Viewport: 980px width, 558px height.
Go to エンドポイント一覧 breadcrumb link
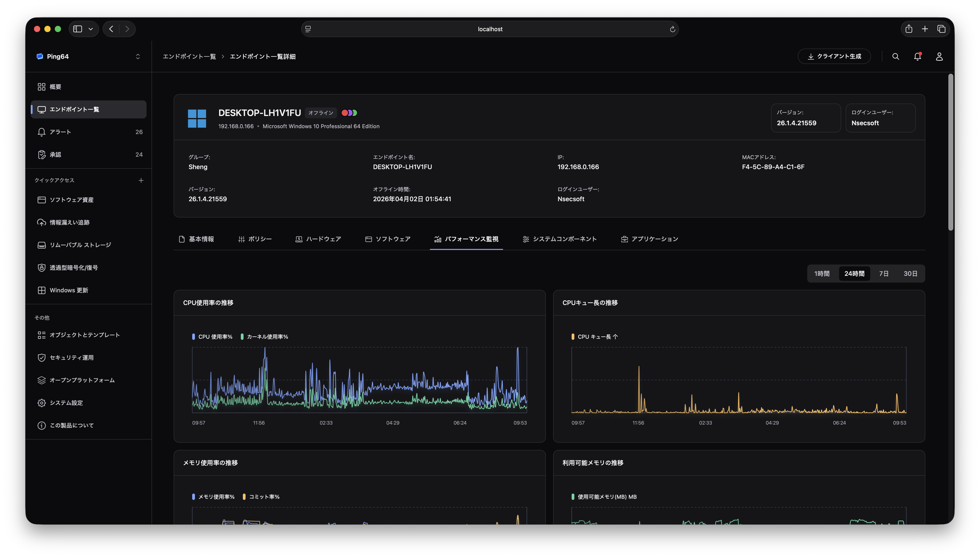click(189, 56)
